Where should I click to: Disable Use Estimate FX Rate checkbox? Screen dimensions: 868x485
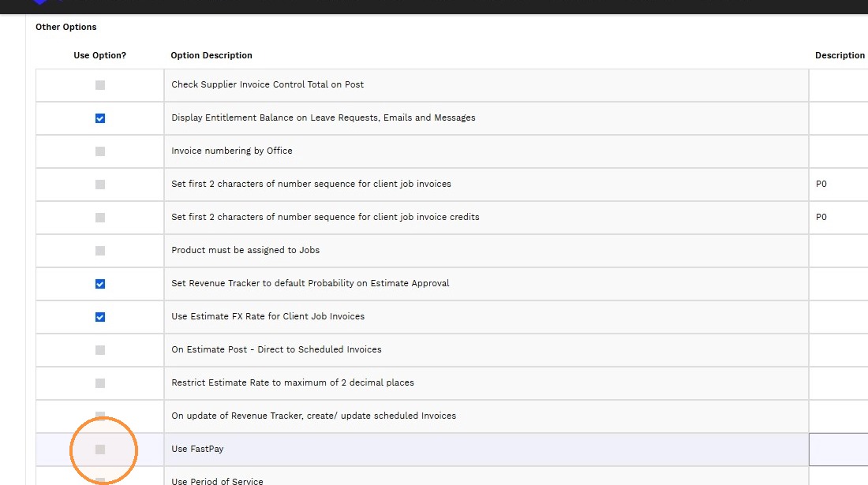[100, 317]
